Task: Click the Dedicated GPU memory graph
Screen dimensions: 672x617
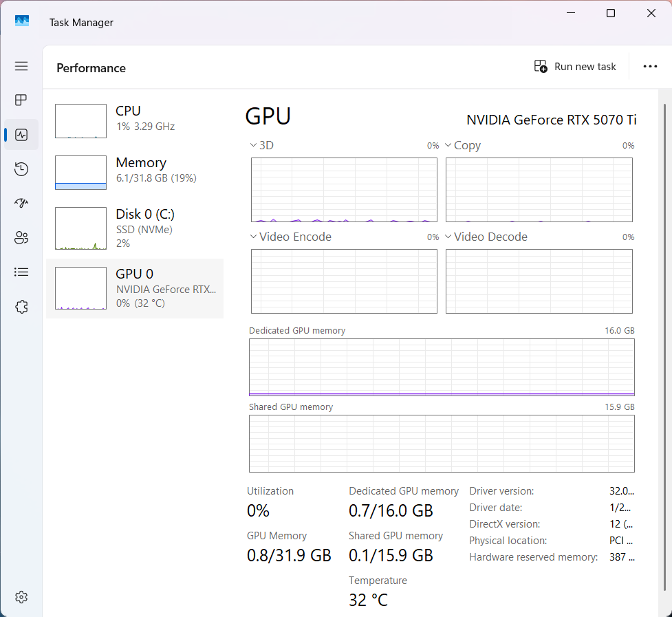Action: click(442, 367)
